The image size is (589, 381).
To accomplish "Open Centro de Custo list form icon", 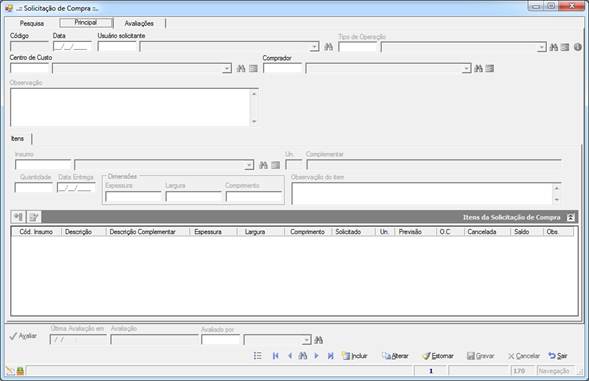I will pyautogui.click(x=253, y=68).
